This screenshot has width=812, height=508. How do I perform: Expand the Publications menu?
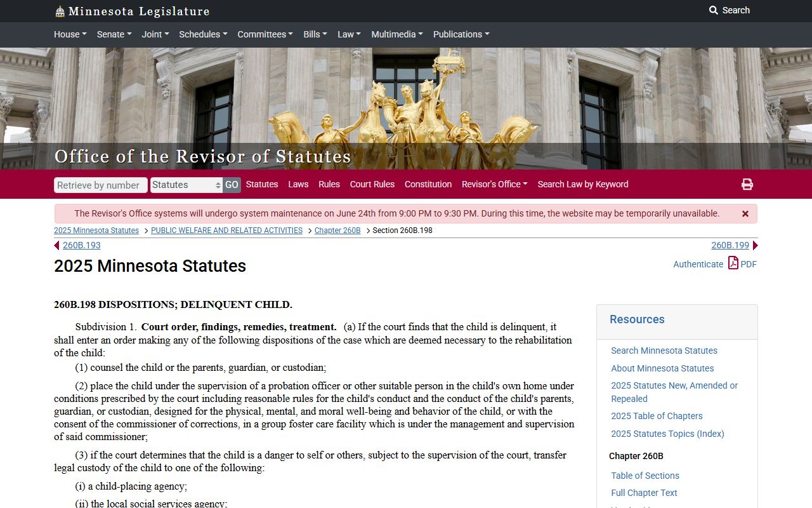[x=461, y=34]
